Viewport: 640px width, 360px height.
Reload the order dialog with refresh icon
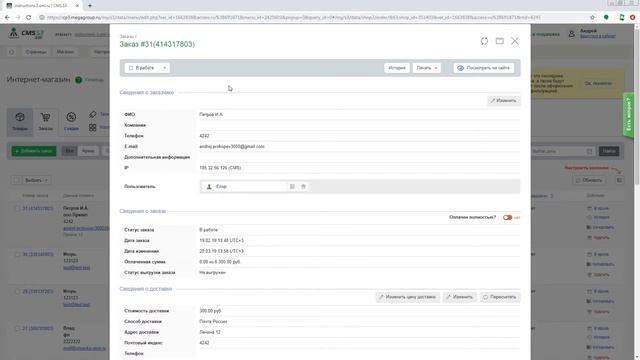(x=484, y=41)
